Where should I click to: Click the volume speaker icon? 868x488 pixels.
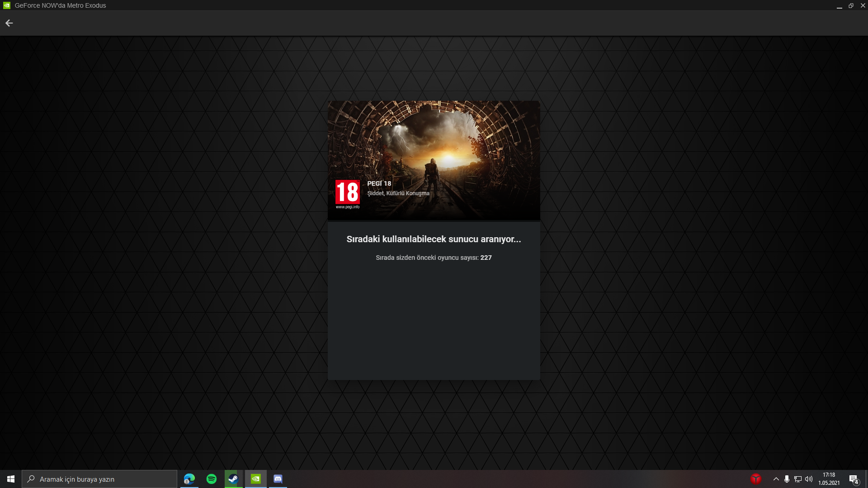(809, 479)
